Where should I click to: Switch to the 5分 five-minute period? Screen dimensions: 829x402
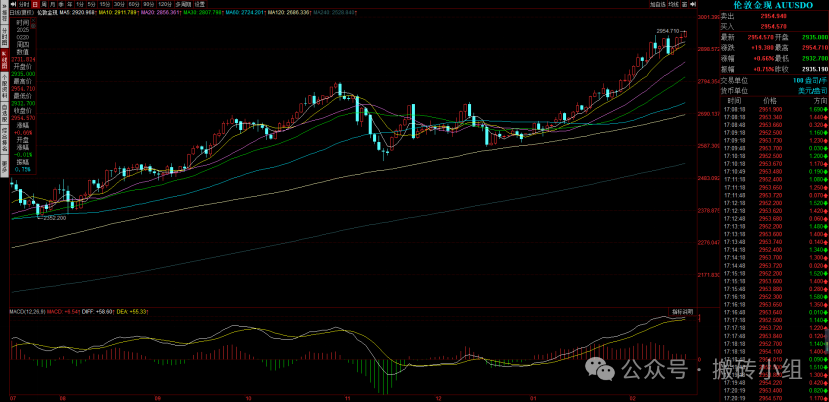[92, 4]
